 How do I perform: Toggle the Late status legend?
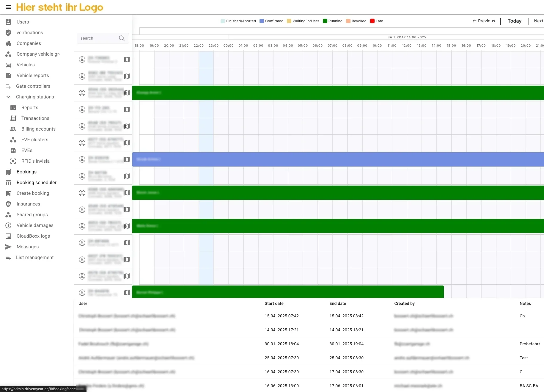[376, 21]
